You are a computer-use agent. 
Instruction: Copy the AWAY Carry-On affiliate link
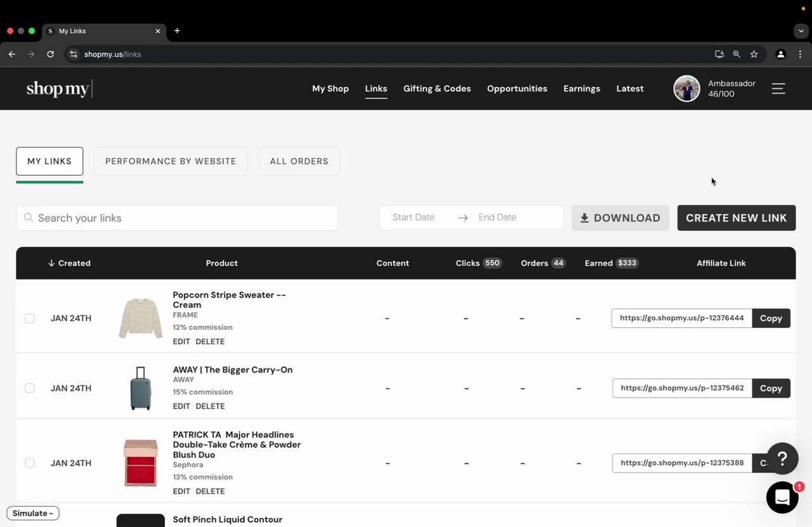(x=771, y=388)
